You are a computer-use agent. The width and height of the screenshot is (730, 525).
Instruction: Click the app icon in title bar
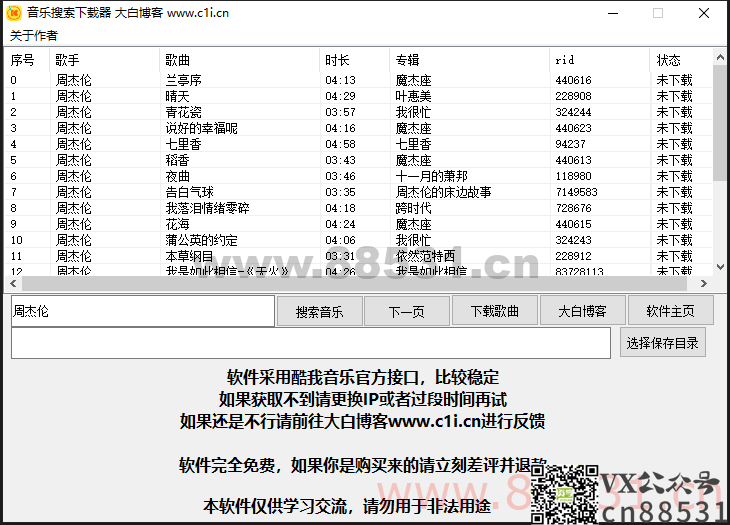coord(14,13)
